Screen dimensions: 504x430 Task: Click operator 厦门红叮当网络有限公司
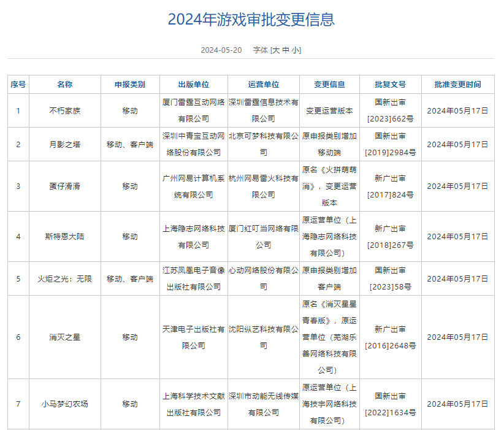pos(264,237)
